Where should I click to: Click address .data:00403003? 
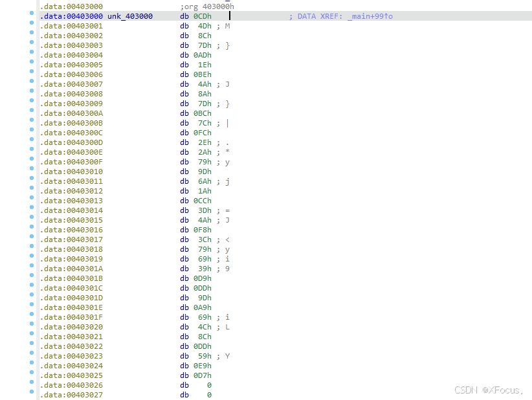point(71,45)
